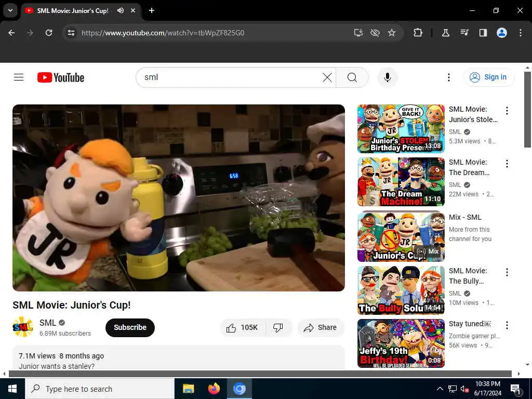Bookmark this page with star icon
Viewport: 532px width, 399px height.
[392, 33]
